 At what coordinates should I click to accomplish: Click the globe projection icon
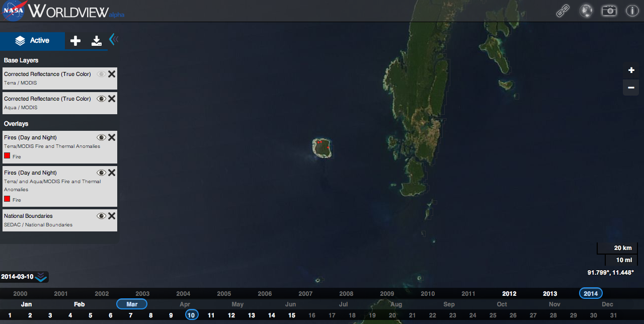[x=586, y=10]
